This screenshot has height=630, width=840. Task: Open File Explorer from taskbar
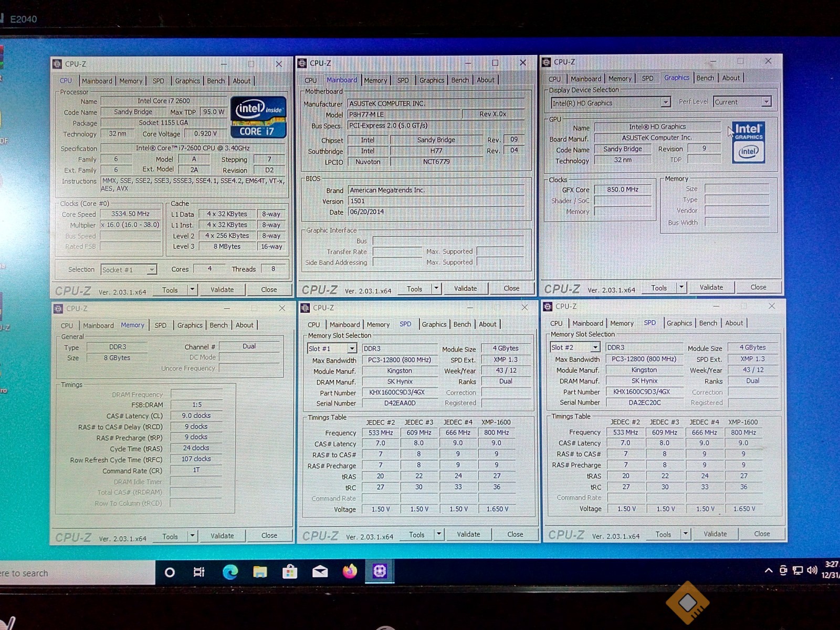[x=260, y=572]
